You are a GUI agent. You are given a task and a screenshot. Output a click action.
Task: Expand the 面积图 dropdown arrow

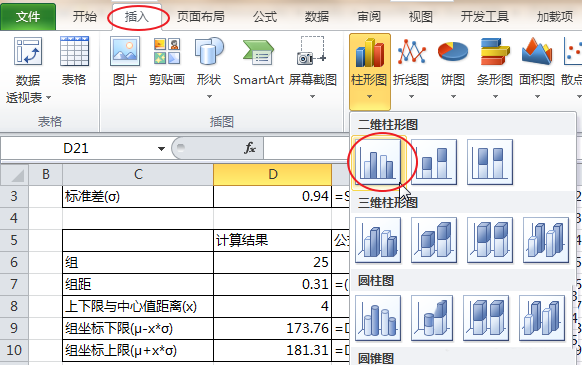(x=537, y=97)
